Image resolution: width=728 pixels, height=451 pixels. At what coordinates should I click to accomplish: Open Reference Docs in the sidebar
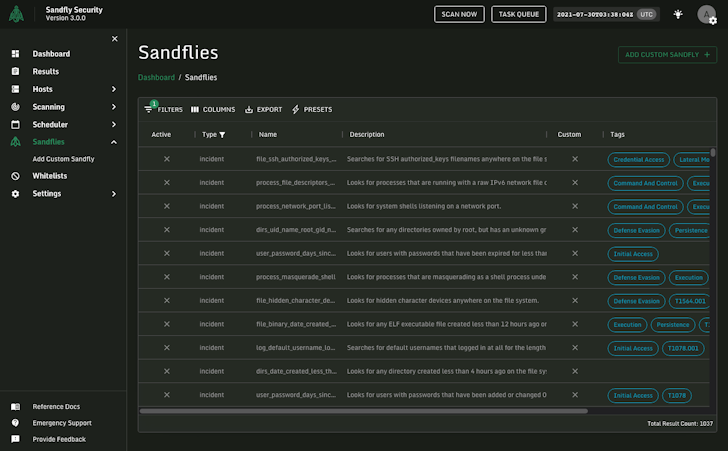pos(56,407)
